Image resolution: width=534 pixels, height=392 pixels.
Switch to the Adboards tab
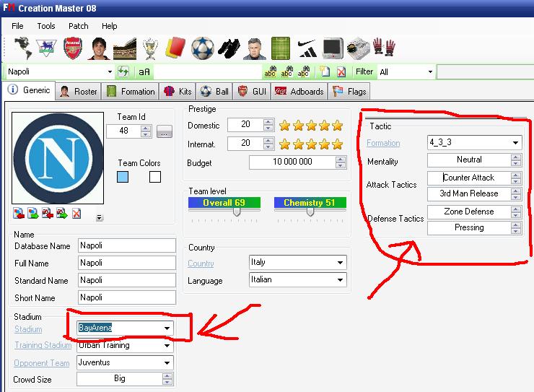point(299,91)
